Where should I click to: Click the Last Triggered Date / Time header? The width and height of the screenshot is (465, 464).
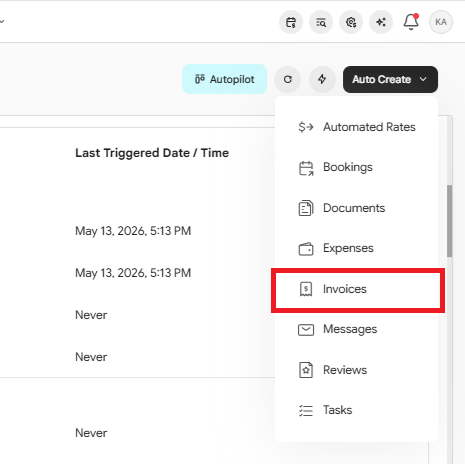tap(152, 153)
